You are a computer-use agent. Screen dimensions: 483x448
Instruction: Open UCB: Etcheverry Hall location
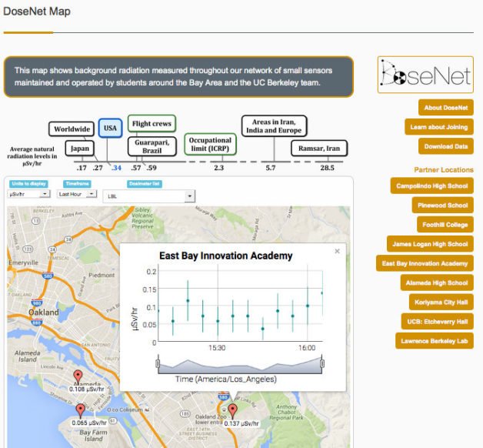click(x=438, y=322)
